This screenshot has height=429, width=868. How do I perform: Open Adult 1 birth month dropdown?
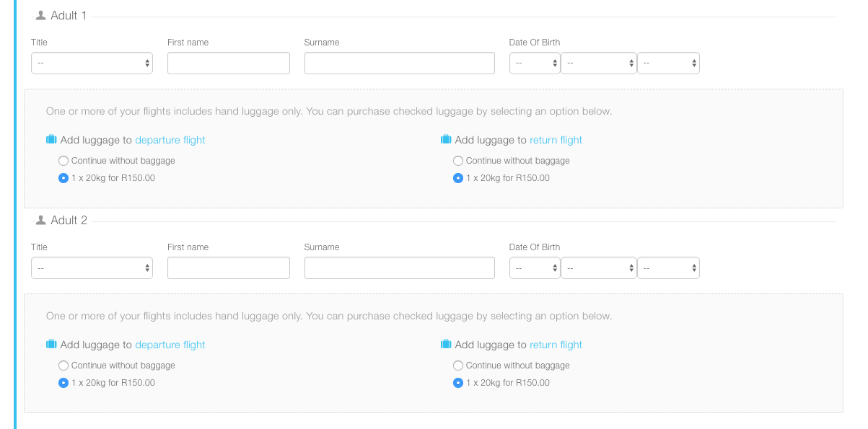point(598,63)
